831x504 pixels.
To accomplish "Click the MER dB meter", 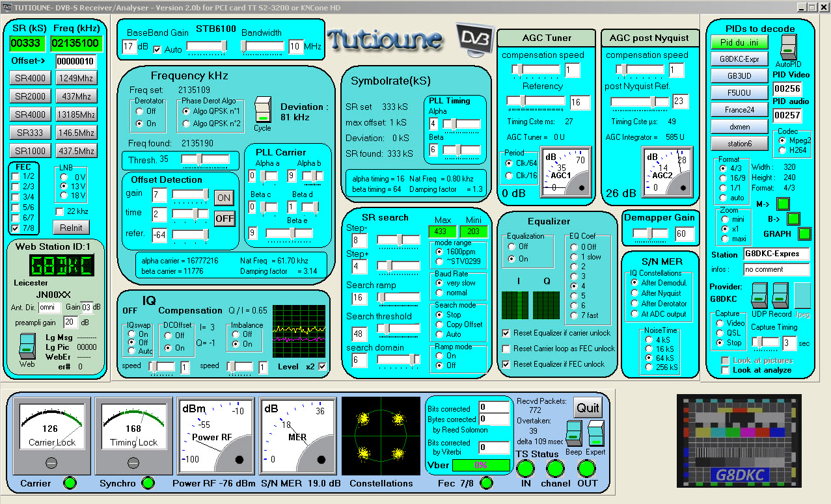I will click(x=297, y=436).
